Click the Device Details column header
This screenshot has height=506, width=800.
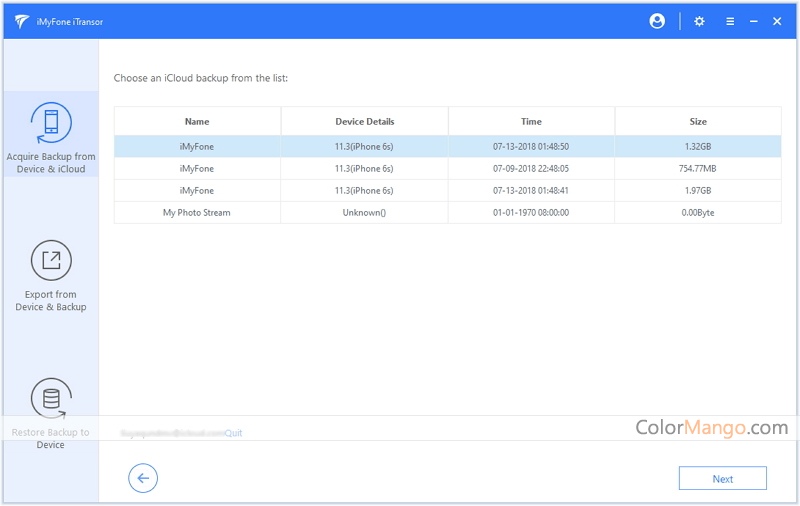[364, 121]
